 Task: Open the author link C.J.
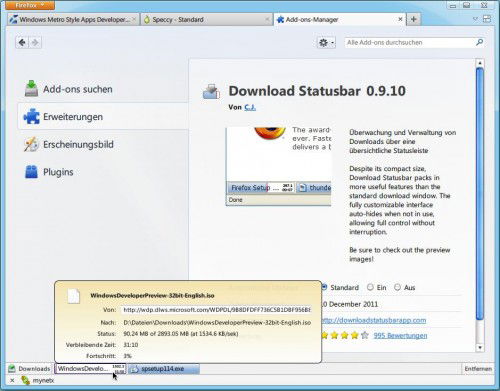tap(250, 107)
